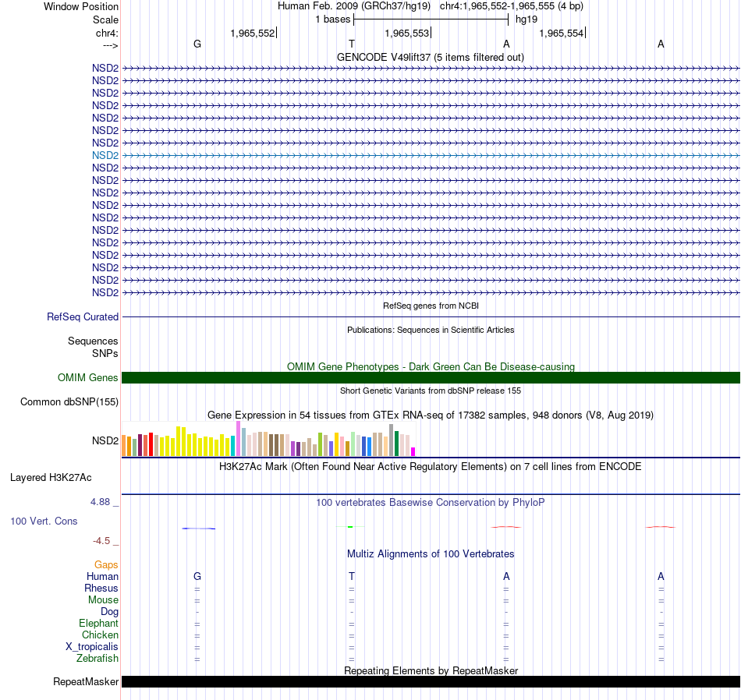Click the 1,965,553 position ruler marker

pyautogui.click(x=408, y=33)
